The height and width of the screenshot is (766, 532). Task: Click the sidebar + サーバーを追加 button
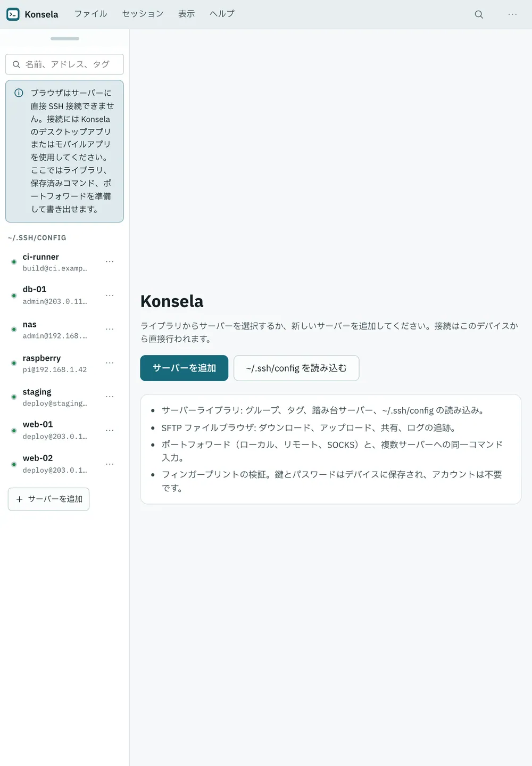pyautogui.click(x=48, y=499)
